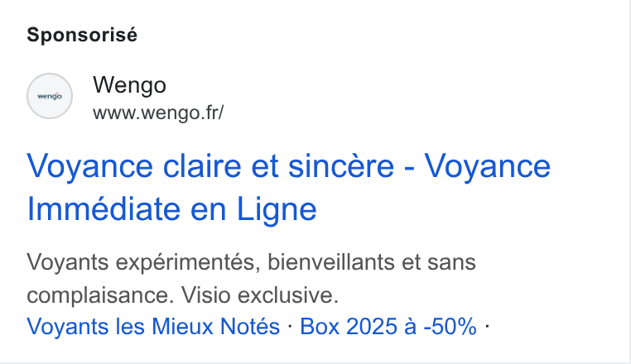Viewport: 631px width, 364px height.
Task: Click the "Immédiate en Ligne" headline line
Action: 172,209
